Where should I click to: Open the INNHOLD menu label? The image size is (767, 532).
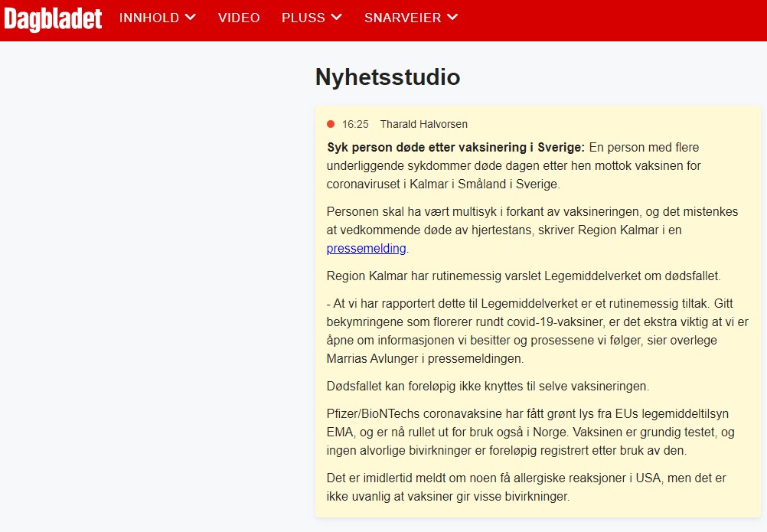149,18
